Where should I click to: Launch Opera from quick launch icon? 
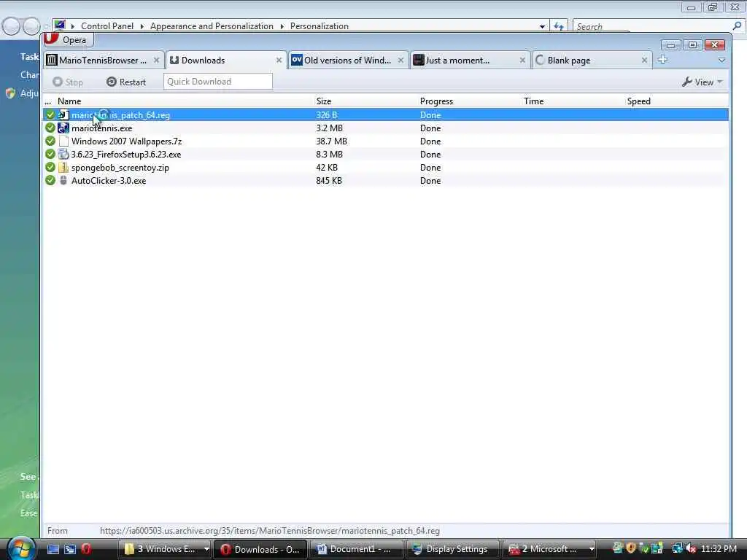(x=86, y=549)
